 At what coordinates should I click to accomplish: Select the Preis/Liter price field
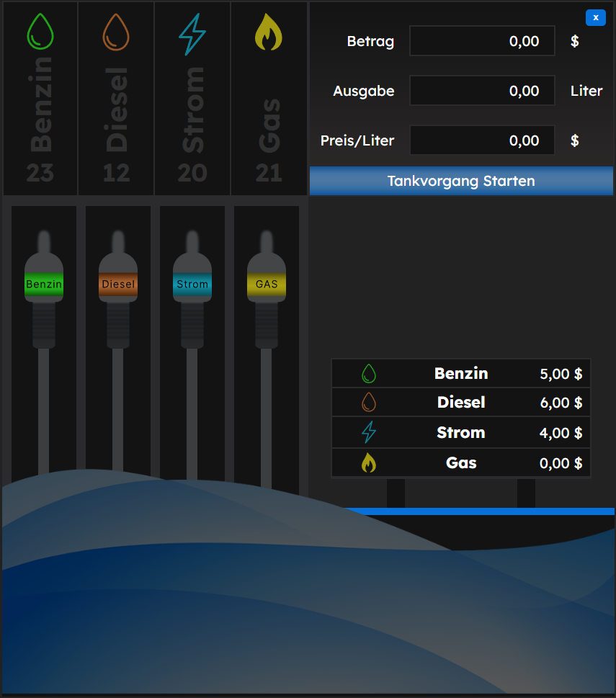481,140
